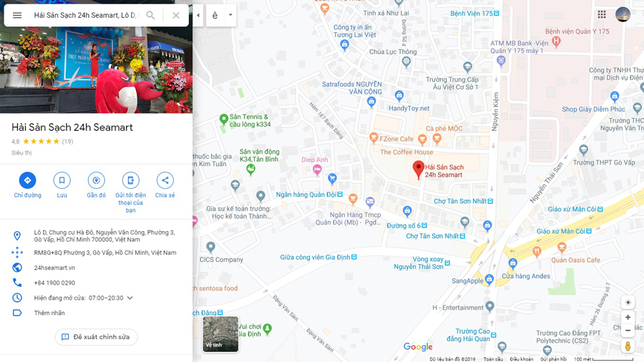Collapse the side panel arrow
Image resolution: width=644 pixels, height=362 pixels.
click(x=198, y=15)
